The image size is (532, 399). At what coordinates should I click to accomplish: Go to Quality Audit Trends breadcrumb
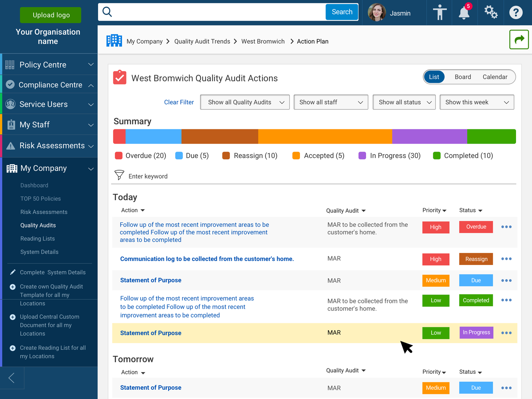pos(202,41)
